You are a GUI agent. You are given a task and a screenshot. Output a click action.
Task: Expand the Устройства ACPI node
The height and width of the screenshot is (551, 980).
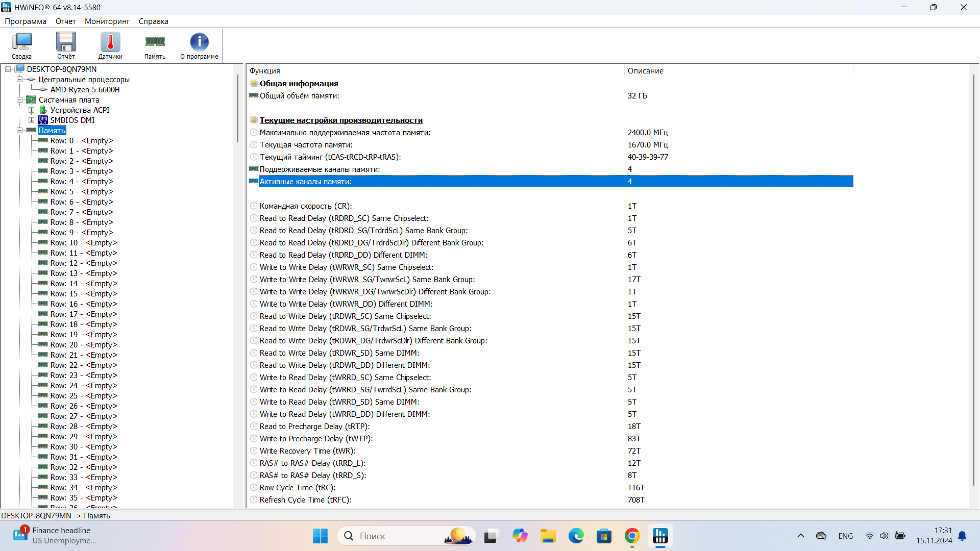click(x=32, y=110)
